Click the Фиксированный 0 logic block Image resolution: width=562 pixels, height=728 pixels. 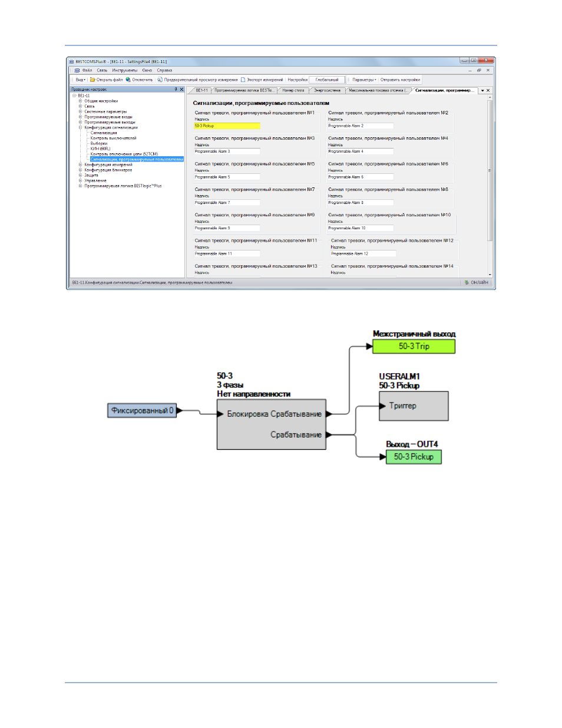click(x=142, y=410)
